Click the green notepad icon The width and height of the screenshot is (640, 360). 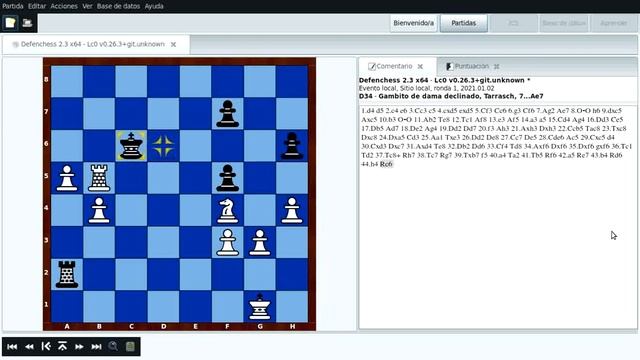[130, 347]
